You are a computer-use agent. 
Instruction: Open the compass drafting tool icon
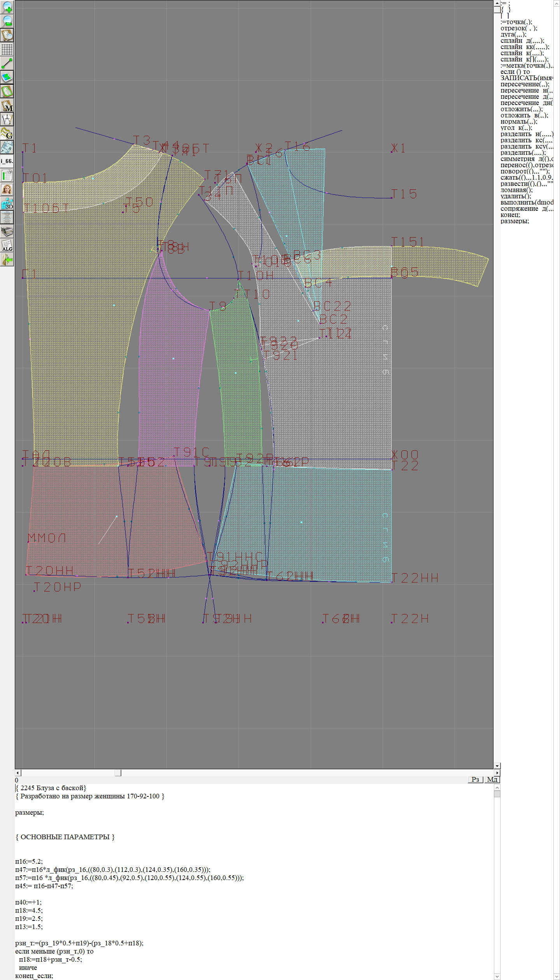[x=7, y=119]
